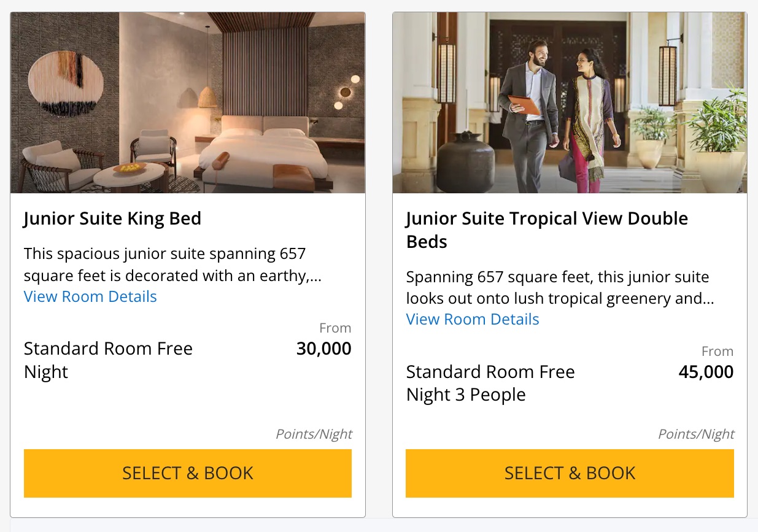Click Points/Night under the 45,000 price
This screenshot has width=758, height=532.
coord(696,434)
